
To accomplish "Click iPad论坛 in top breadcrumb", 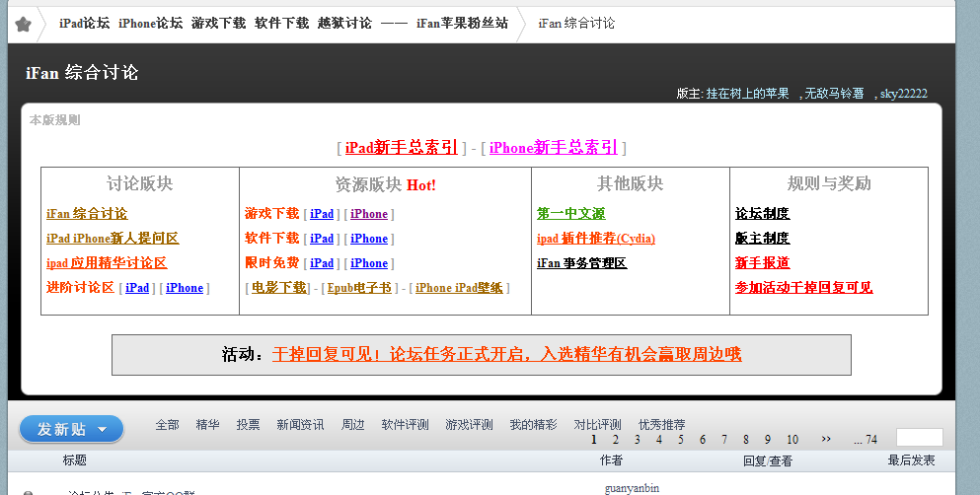I will pyautogui.click(x=84, y=23).
